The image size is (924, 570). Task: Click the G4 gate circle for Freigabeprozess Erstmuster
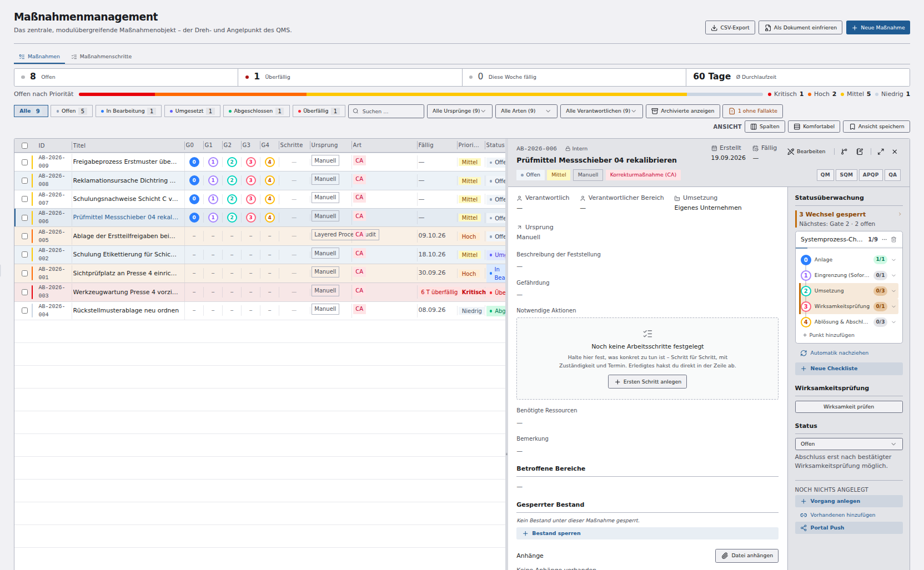click(270, 162)
